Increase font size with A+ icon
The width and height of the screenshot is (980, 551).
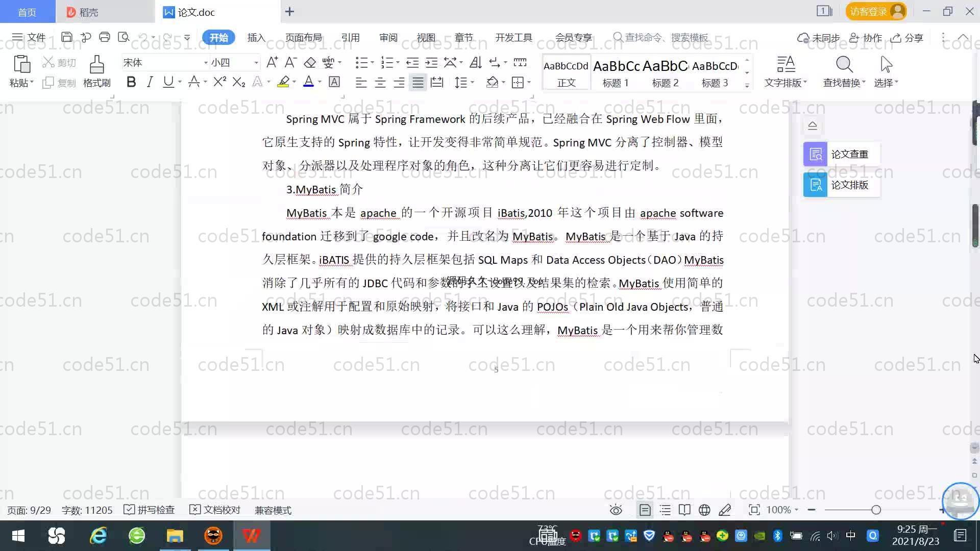tap(272, 62)
